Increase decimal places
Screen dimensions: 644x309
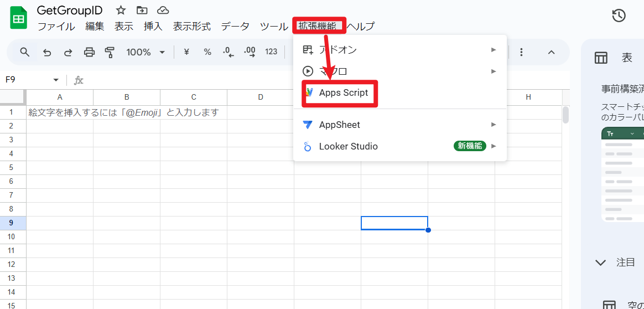pos(250,51)
